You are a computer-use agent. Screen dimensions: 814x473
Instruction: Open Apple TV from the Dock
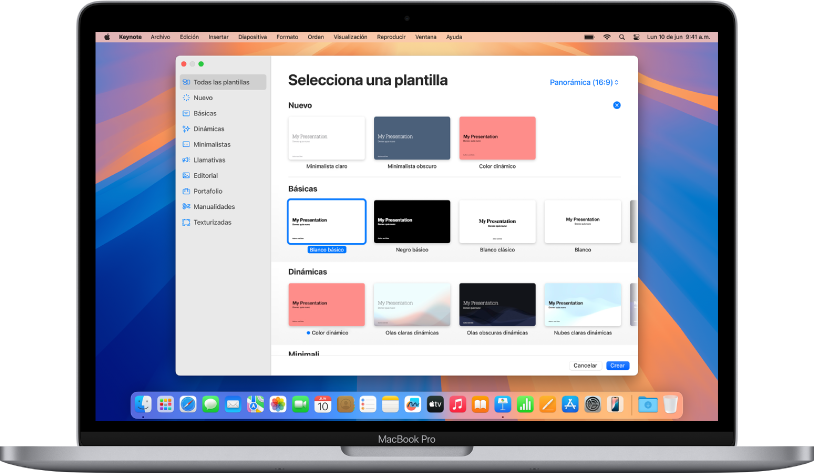pyautogui.click(x=435, y=404)
